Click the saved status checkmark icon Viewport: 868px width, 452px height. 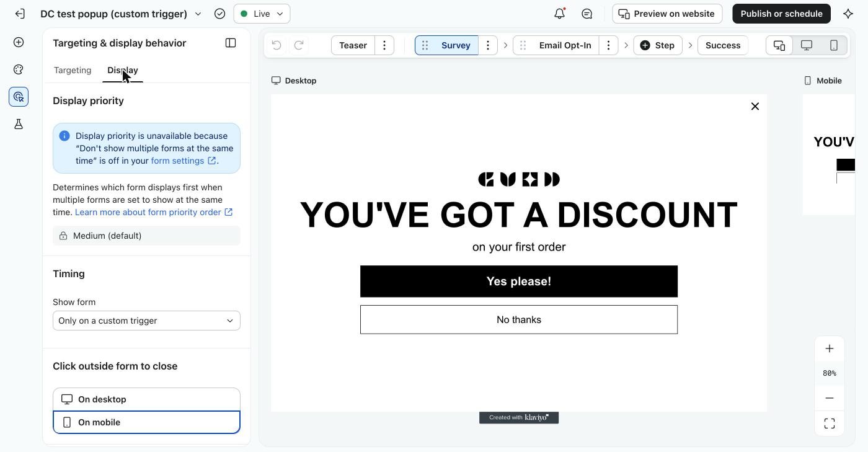tap(219, 14)
